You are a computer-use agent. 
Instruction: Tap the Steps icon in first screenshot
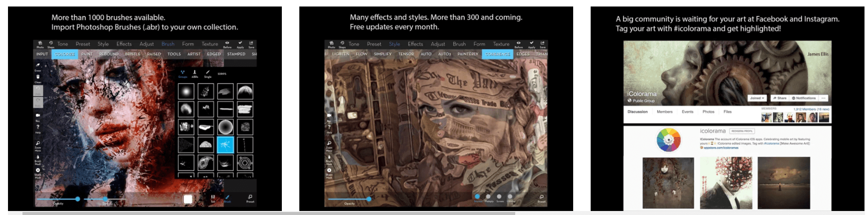pos(51,44)
